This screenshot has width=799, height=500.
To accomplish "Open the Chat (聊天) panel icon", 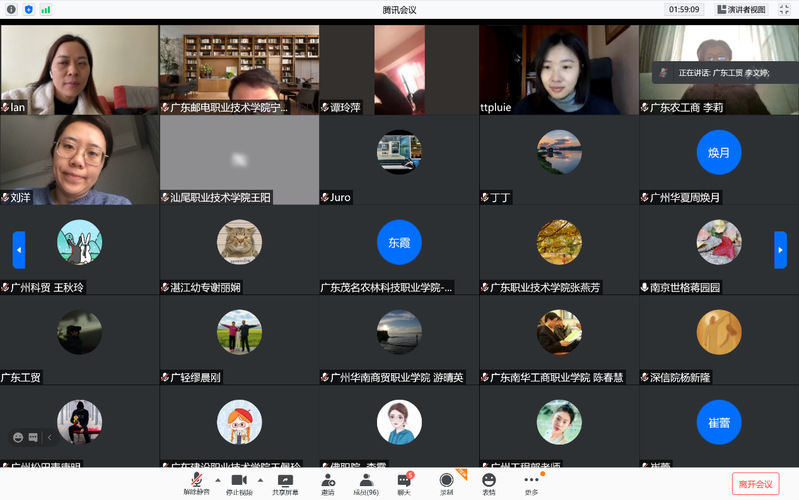I will pos(404,481).
